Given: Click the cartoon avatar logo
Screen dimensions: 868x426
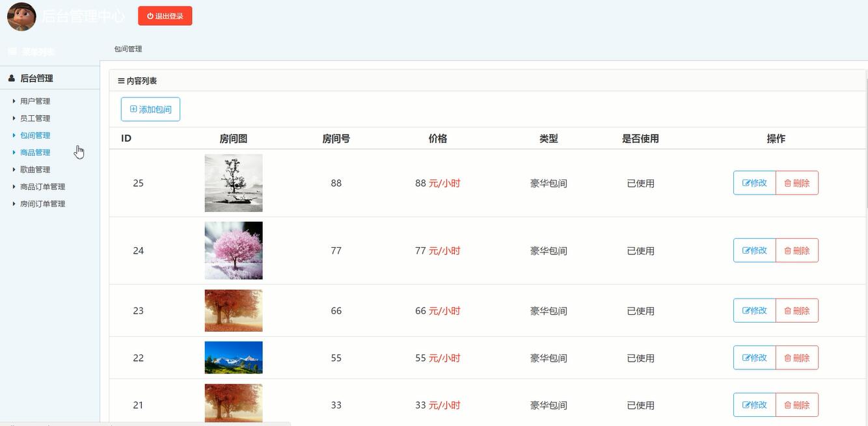Looking at the screenshot, I should pos(21,16).
